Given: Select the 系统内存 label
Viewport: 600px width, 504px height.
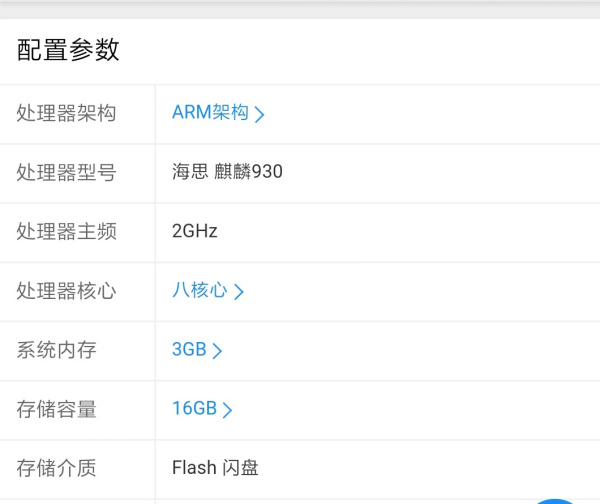Looking at the screenshot, I should [56, 350].
